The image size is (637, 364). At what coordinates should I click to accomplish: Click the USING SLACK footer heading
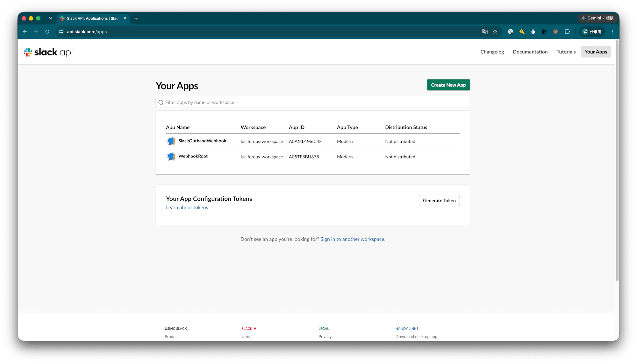point(176,329)
